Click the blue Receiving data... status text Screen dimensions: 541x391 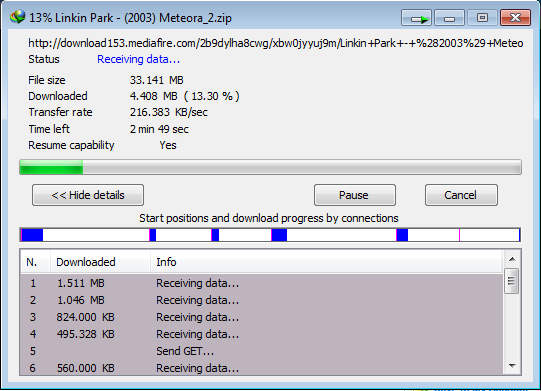point(138,59)
